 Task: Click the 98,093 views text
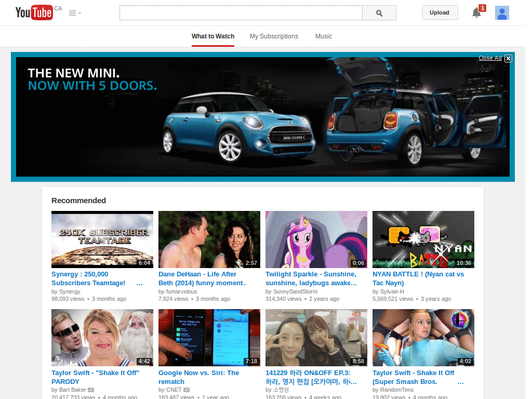[x=68, y=299]
